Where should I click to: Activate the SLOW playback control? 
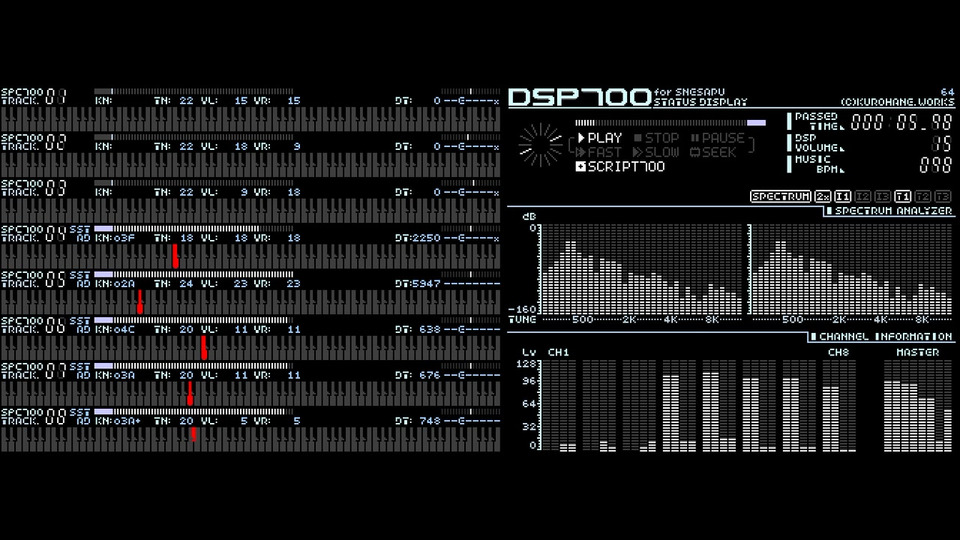[656, 152]
